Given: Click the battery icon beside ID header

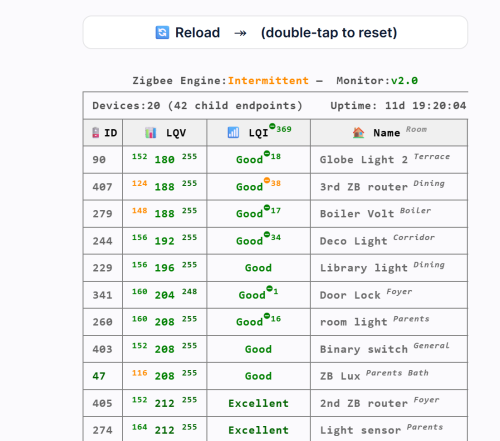Looking at the screenshot, I should click(96, 133).
